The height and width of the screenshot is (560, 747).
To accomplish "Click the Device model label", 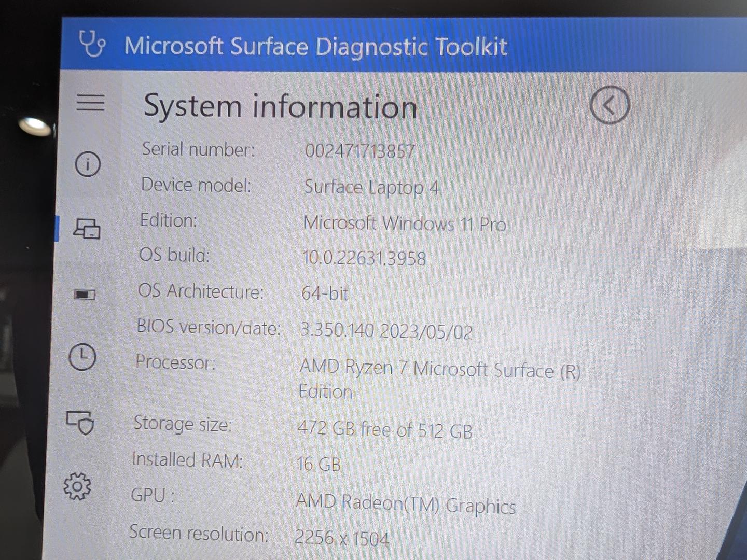I will pyautogui.click(x=196, y=185).
